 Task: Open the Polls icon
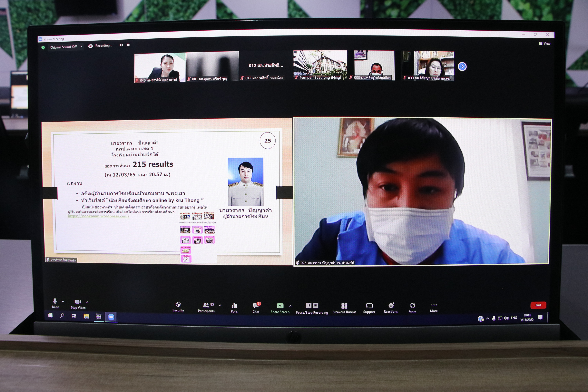click(x=234, y=306)
